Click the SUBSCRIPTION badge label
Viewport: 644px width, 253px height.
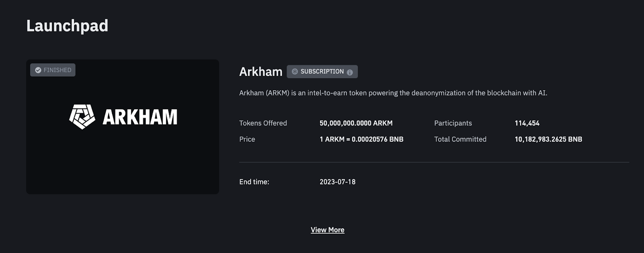(322, 72)
